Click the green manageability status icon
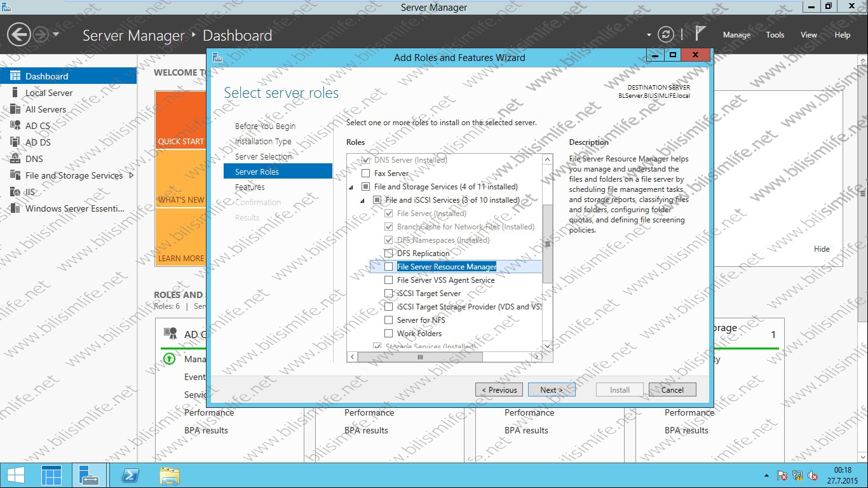Viewport: 868px width, 488px height. pos(169,359)
